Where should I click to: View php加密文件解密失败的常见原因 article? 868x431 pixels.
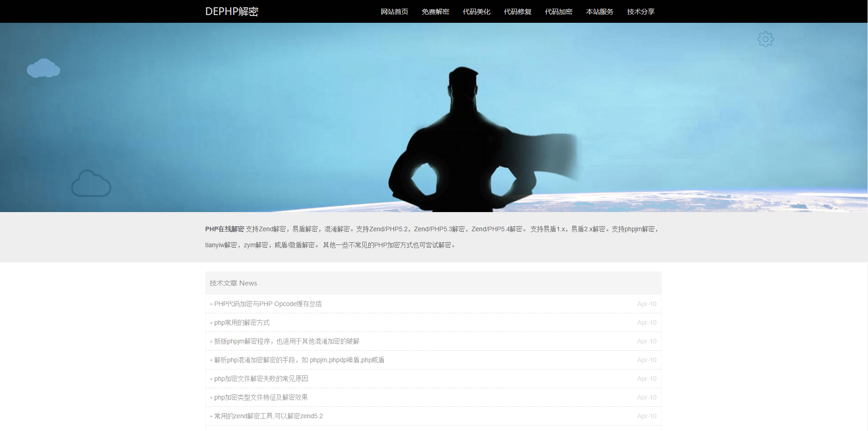coord(261,379)
